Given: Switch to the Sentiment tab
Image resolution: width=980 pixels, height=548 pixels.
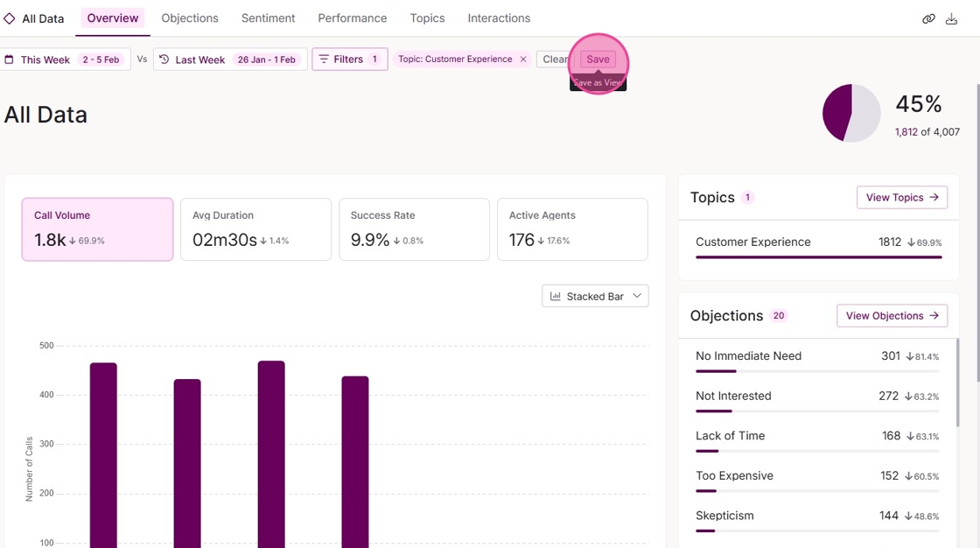Looking at the screenshot, I should click(268, 18).
